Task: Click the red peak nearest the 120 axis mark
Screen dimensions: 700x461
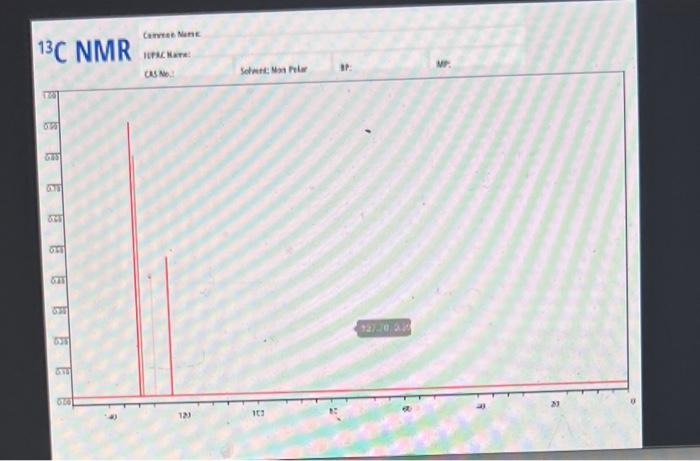Action: click(169, 326)
